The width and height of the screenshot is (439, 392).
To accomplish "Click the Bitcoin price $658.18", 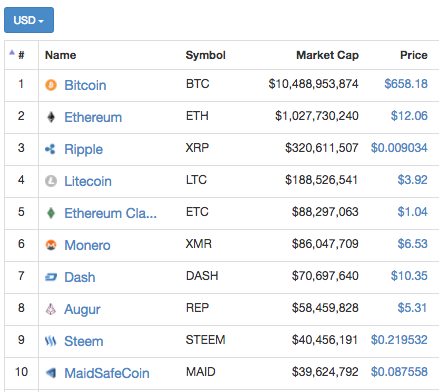I will pos(406,84).
